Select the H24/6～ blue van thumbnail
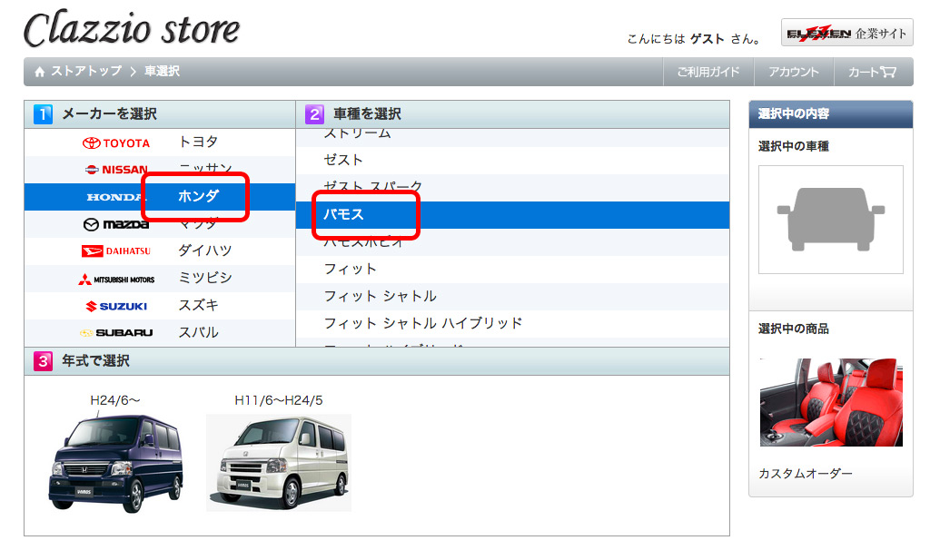Screen dimensions: 940x560 click(115, 463)
